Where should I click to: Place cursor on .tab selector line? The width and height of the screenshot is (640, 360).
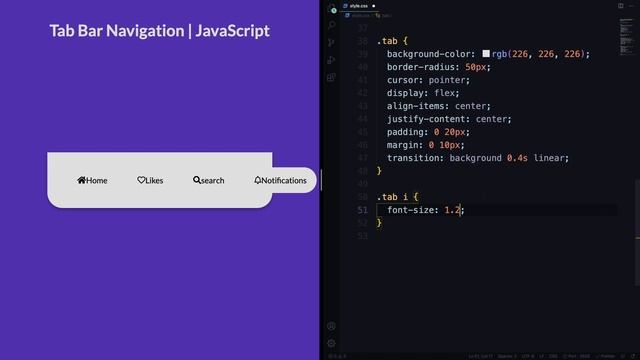392,41
